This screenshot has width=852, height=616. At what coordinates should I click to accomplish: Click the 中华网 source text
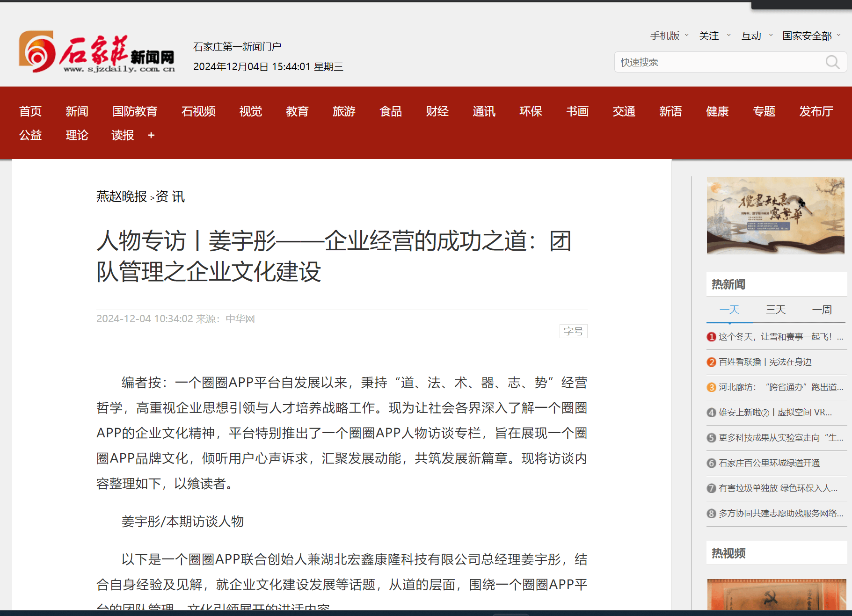coord(240,319)
